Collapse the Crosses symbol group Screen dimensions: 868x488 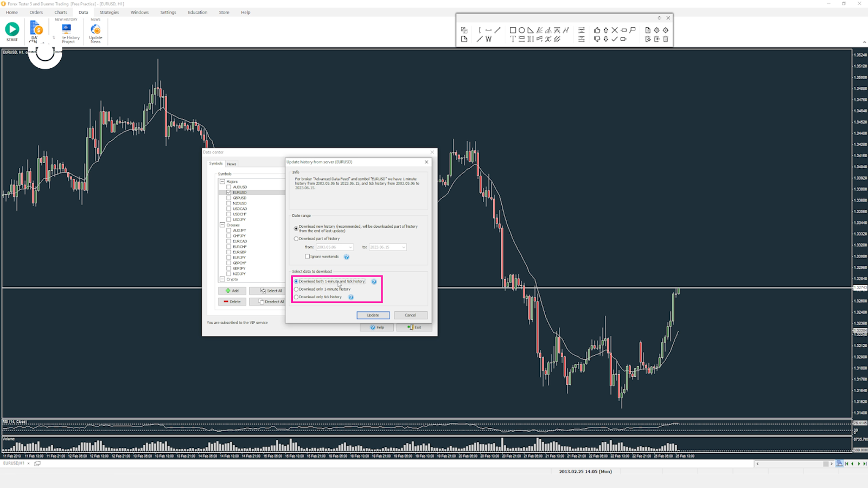222,224
